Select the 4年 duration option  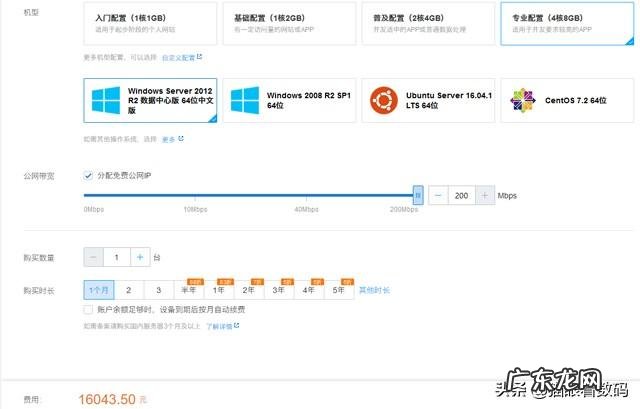coord(309,290)
